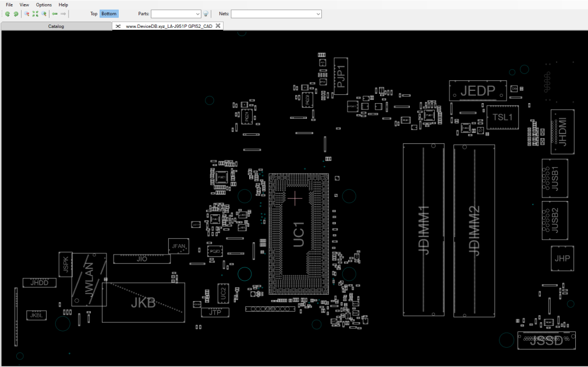Viewport: 588px width, 367px height.
Task: Click the rotate right icon in toolbar
Action: coord(16,14)
